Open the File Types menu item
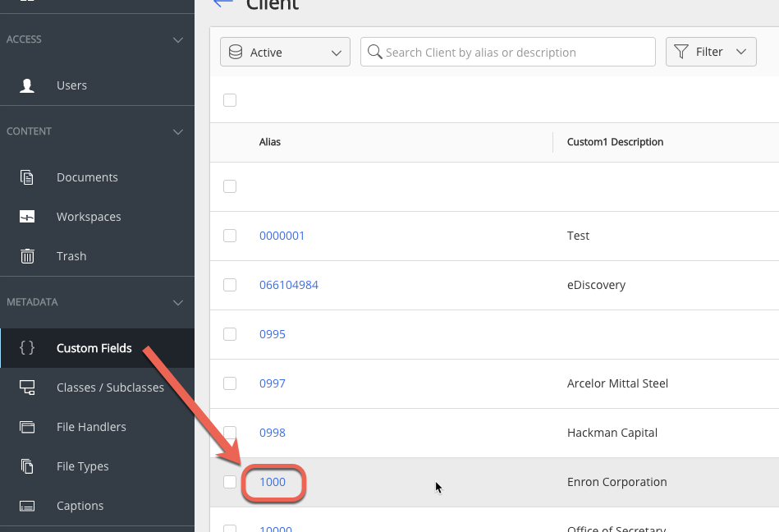The width and height of the screenshot is (779, 532). (x=82, y=466)
